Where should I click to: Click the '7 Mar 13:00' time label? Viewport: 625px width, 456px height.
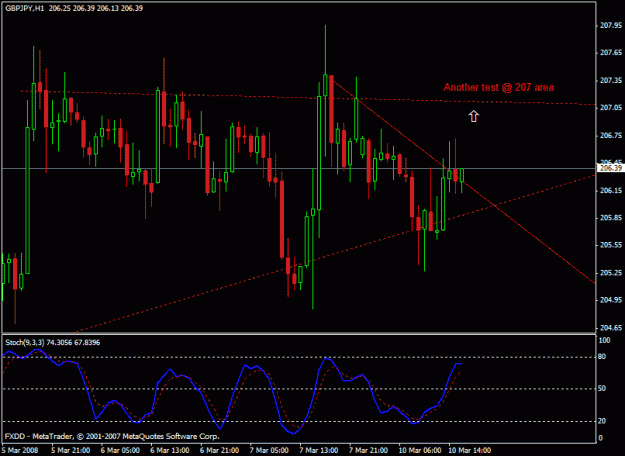(x=320, y=450)
